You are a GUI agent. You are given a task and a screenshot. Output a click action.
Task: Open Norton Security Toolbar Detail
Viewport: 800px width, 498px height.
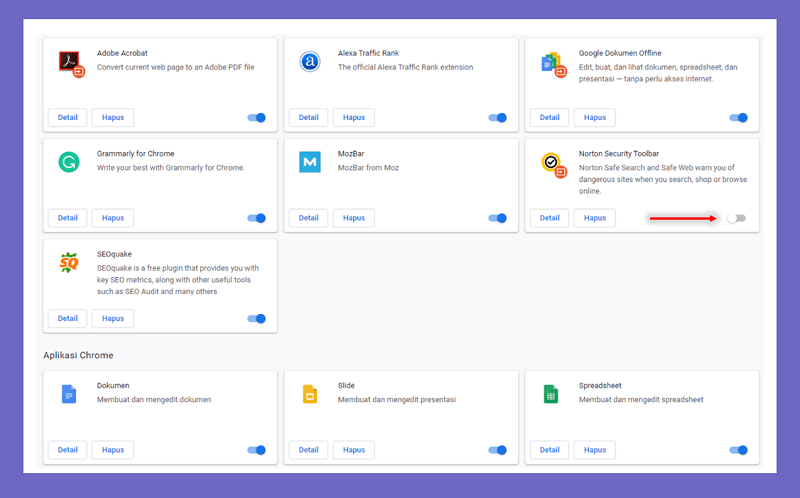[549, 218]
